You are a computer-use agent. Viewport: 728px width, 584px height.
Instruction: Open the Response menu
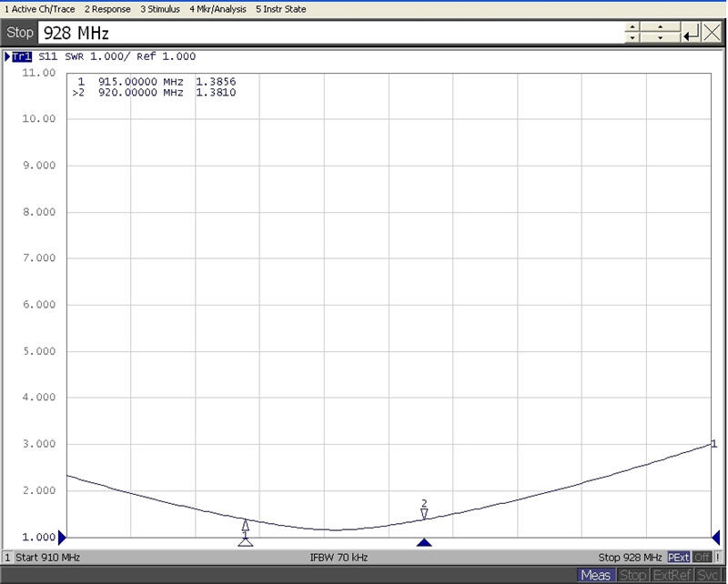click(x=107, y=9)
